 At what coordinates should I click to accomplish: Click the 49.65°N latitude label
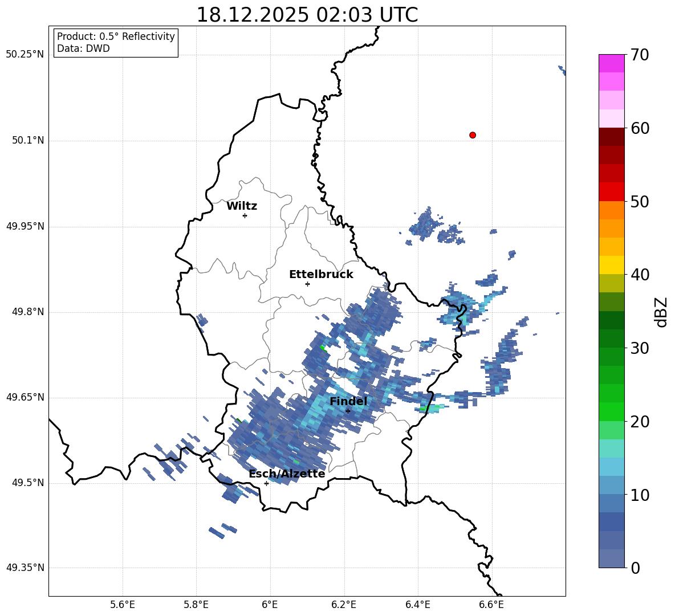click(x=25, y=397)
